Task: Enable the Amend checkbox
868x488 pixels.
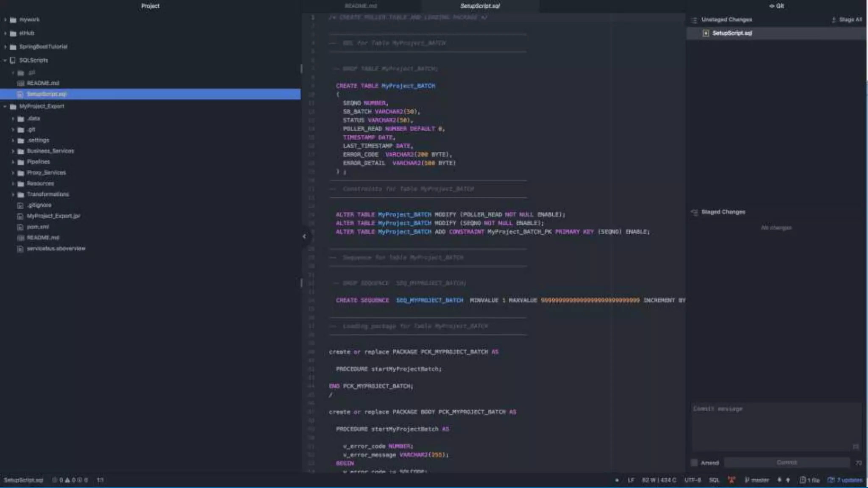Action: tap(694, 463)
